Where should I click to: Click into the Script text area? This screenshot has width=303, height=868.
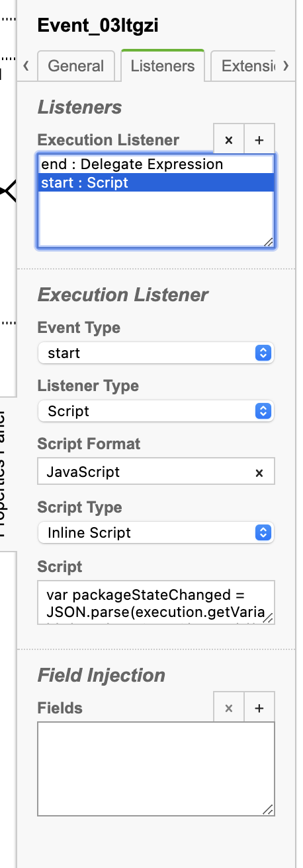(x=156, y=602)
